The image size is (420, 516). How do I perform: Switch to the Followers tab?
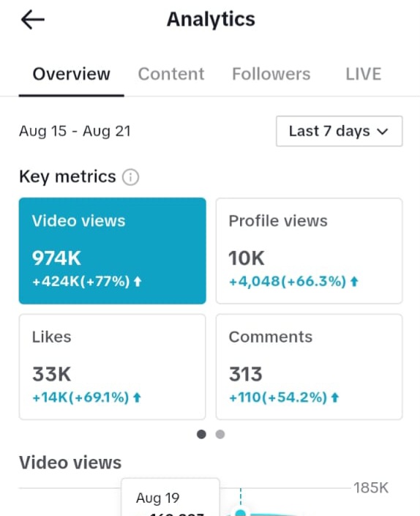click(271, 74)
